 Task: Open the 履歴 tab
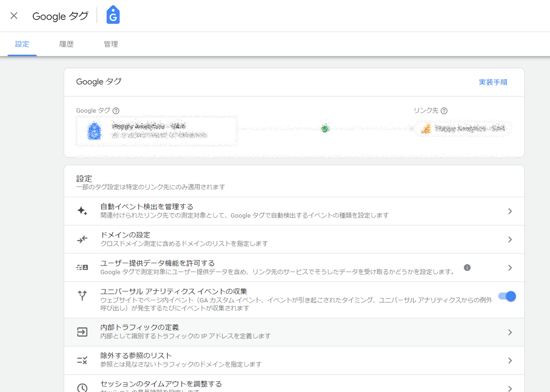(x=66, y=44)
